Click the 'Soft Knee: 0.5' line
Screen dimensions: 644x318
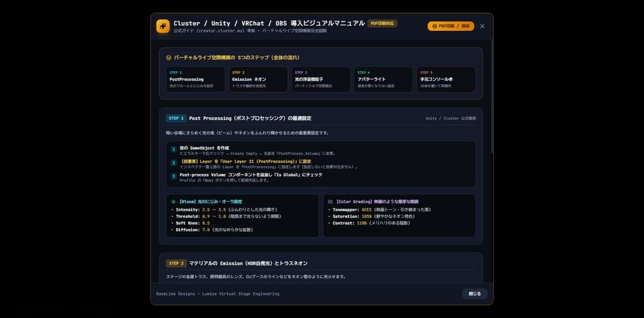coord(190,223)
